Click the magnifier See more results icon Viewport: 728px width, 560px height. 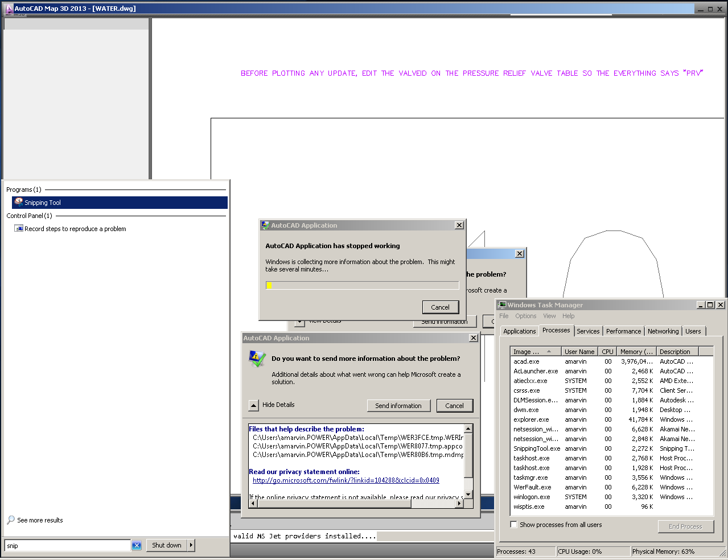[x=11, y=520]
